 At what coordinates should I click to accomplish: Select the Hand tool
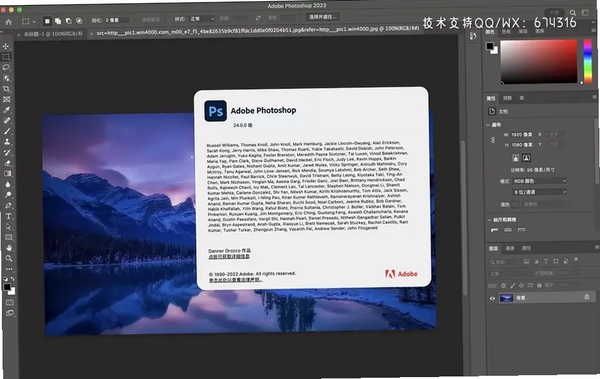click(x=9, y=248)
